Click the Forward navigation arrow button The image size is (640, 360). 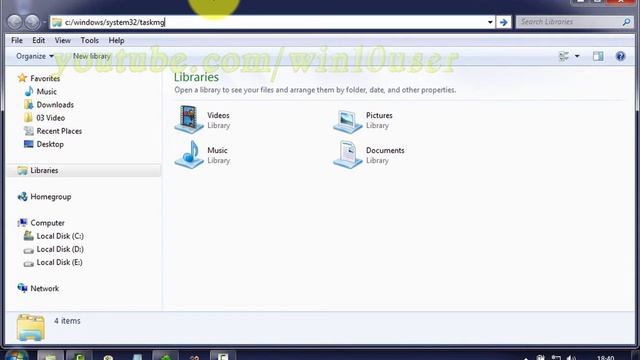click(x=33, y=22)
